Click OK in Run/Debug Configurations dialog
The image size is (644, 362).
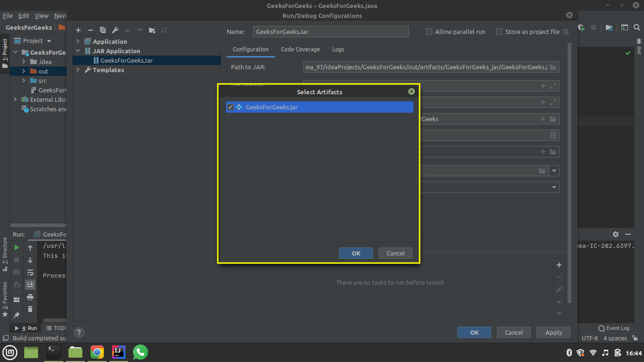click(474, 332)
